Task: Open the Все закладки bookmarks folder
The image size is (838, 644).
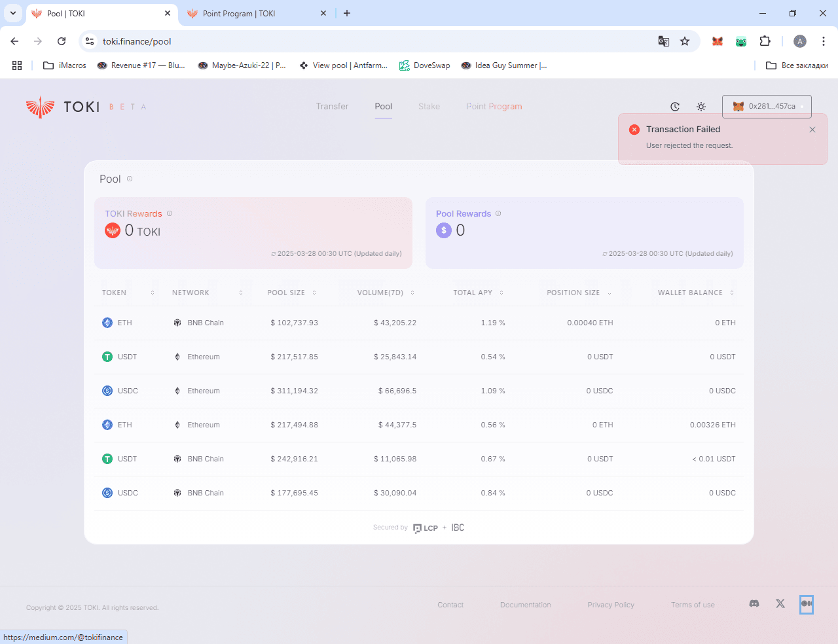Action: pyautogui.click(x=797, y=65)
